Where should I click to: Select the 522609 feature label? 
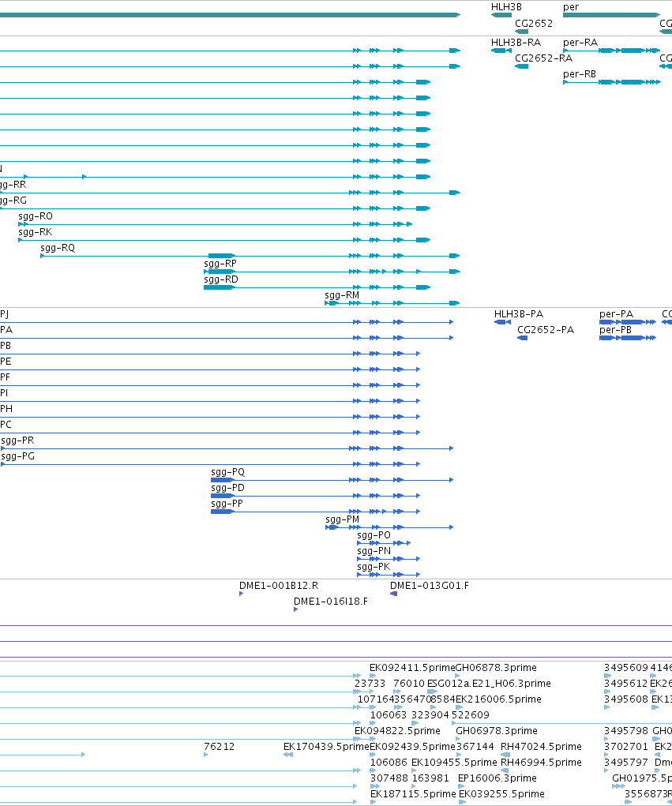click(x=471, y=715)
